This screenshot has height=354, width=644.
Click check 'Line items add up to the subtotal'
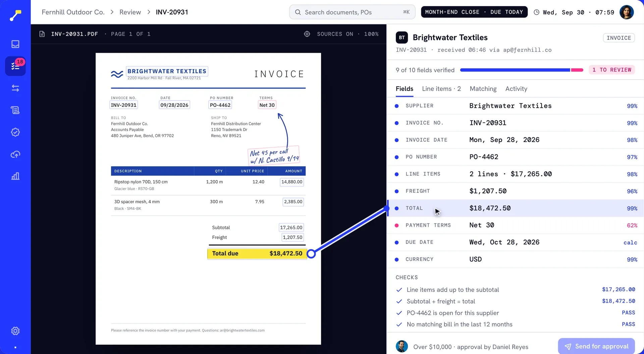516,290
